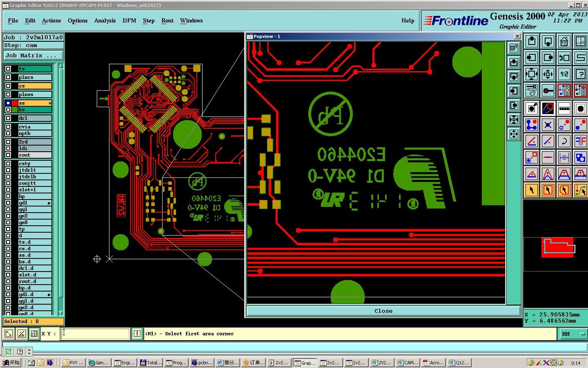
Task: Click Popview zoom in side icon
Action: 514,119
